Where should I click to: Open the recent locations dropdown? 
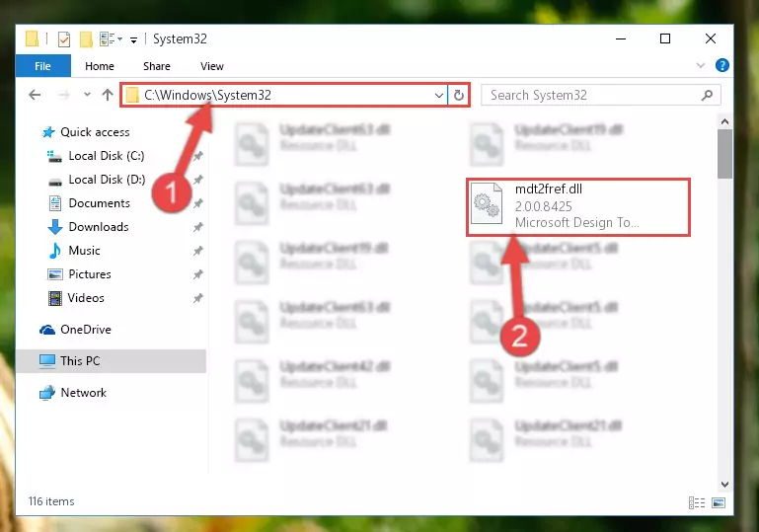click(87, 95)
